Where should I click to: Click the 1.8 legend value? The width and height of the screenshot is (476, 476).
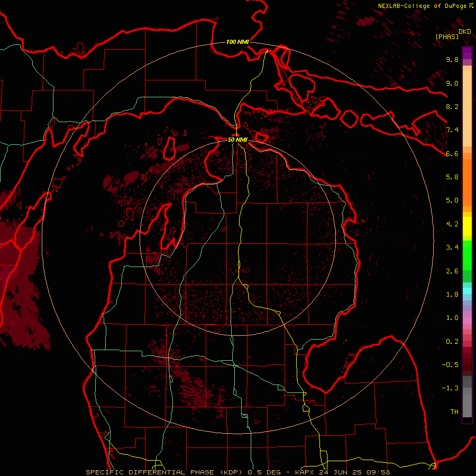[452, 295]
